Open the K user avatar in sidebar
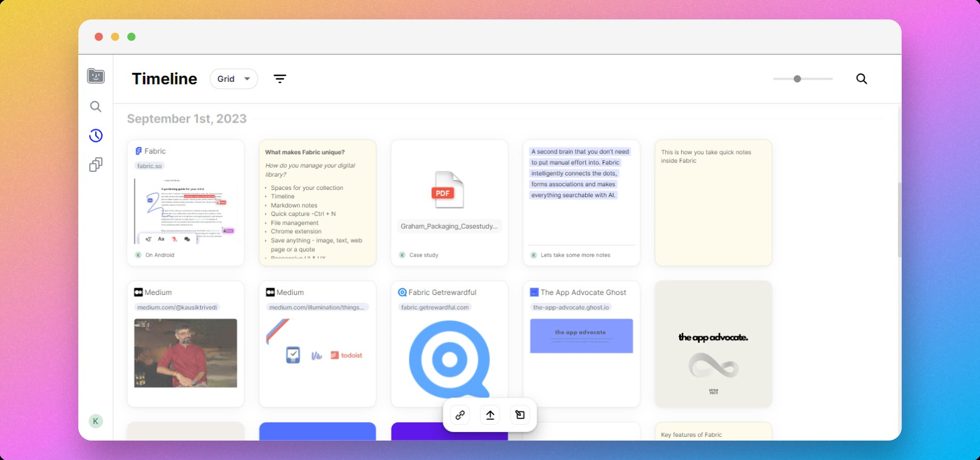 tap(96, 421)
